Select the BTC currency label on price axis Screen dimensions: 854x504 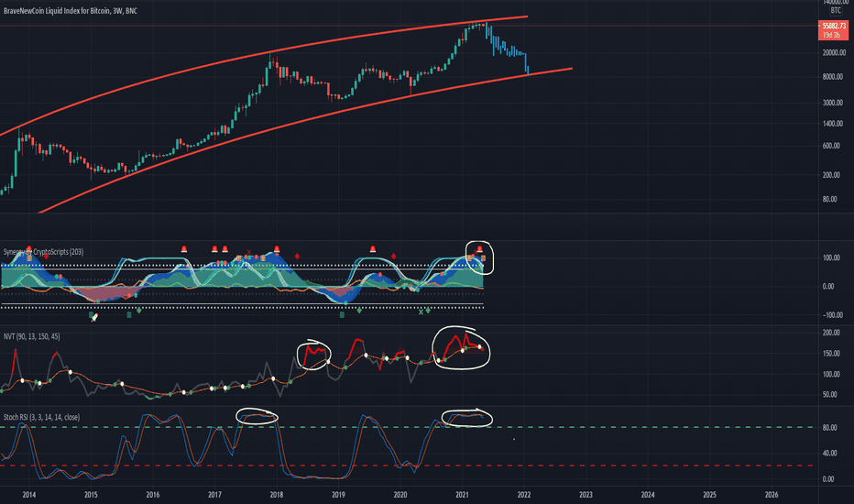tap(836, 10)
